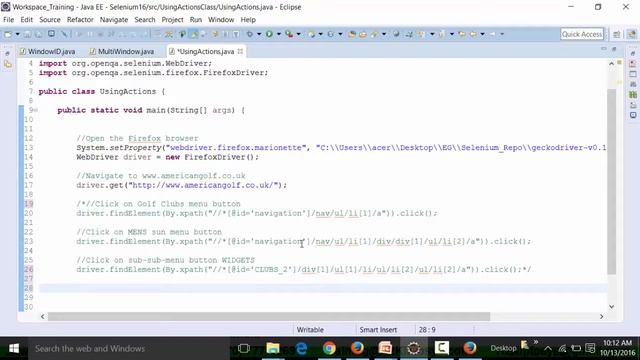Click the Eclipse taskbar icon

click(x=413, y=348)
